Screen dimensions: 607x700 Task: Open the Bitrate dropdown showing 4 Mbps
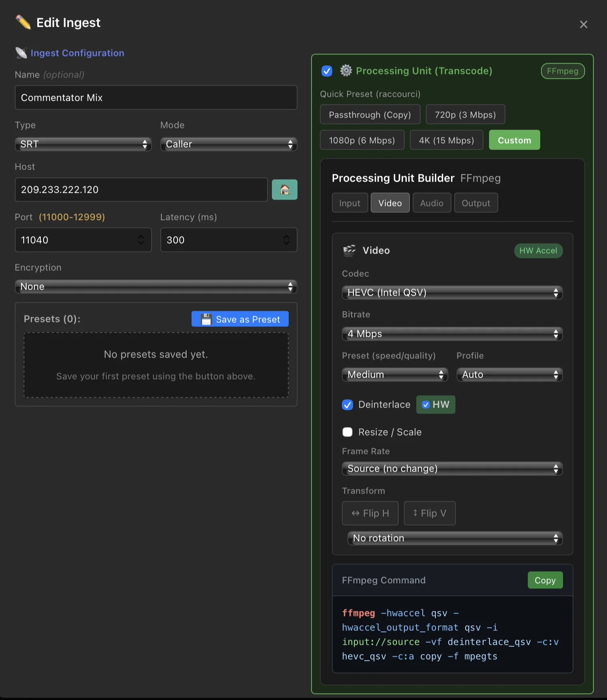(x=452, y=334)
